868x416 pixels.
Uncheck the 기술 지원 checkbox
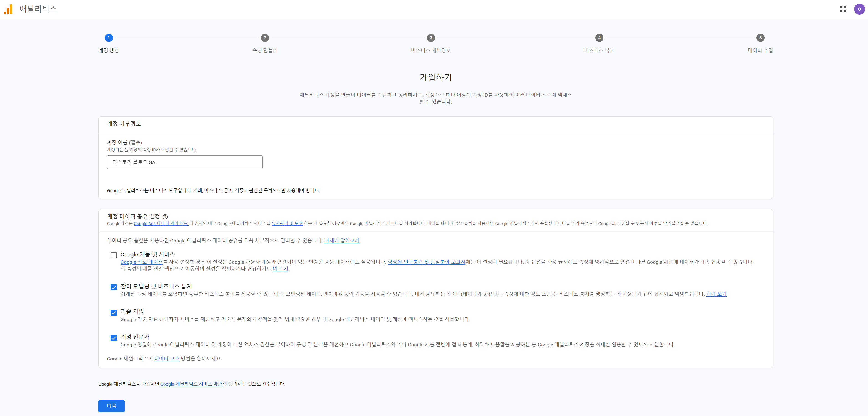tap(114, 313)
